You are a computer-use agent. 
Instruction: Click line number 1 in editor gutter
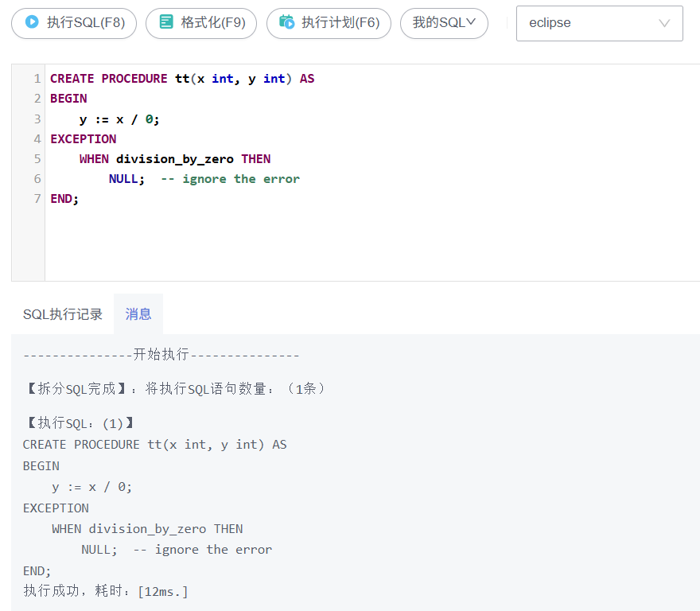pyautogui.click(x=37, y=79)
